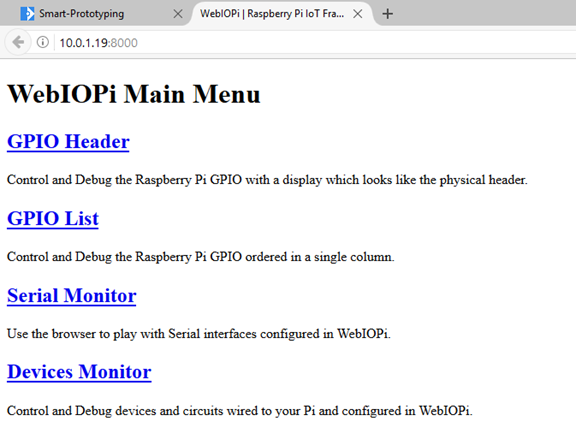Select the WebIOPi Raspberry Pi IoT tab
The image size is (576, 445).
tap(282, 14)
